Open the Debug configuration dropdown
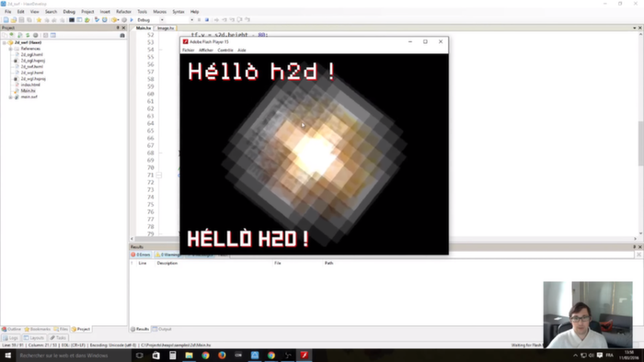644x362 pixels. [150, 19]
